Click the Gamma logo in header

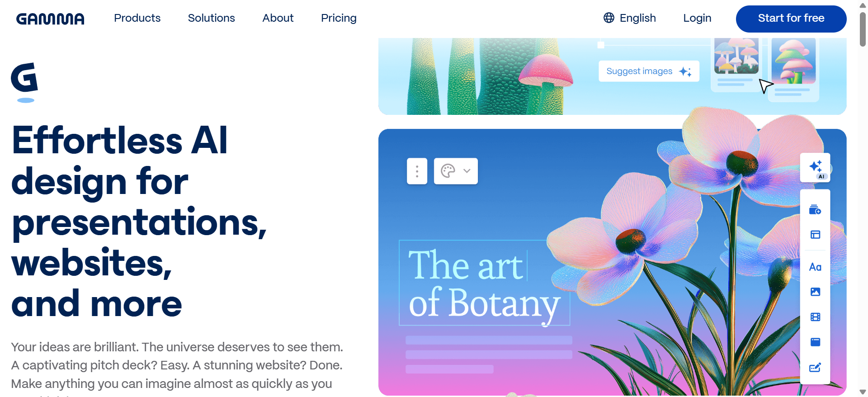[x=50, y=19]
